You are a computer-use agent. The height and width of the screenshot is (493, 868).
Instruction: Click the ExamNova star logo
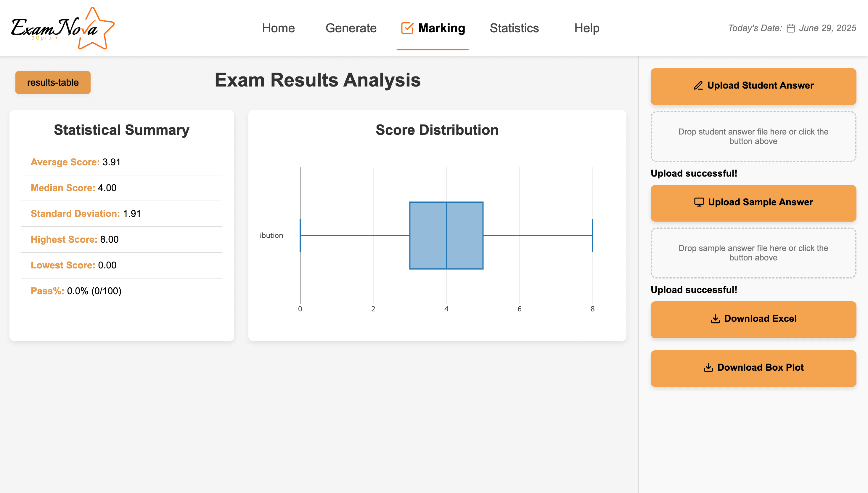click(62, 28)
